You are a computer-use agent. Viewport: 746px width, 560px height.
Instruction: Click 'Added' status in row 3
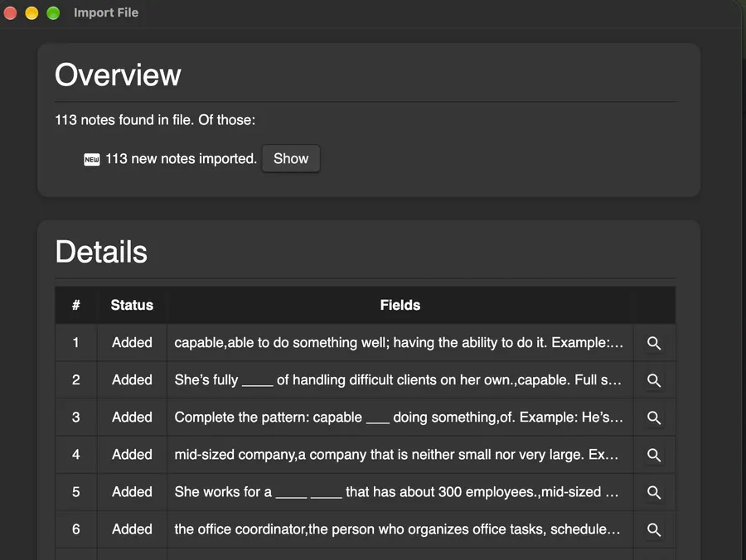132,418
